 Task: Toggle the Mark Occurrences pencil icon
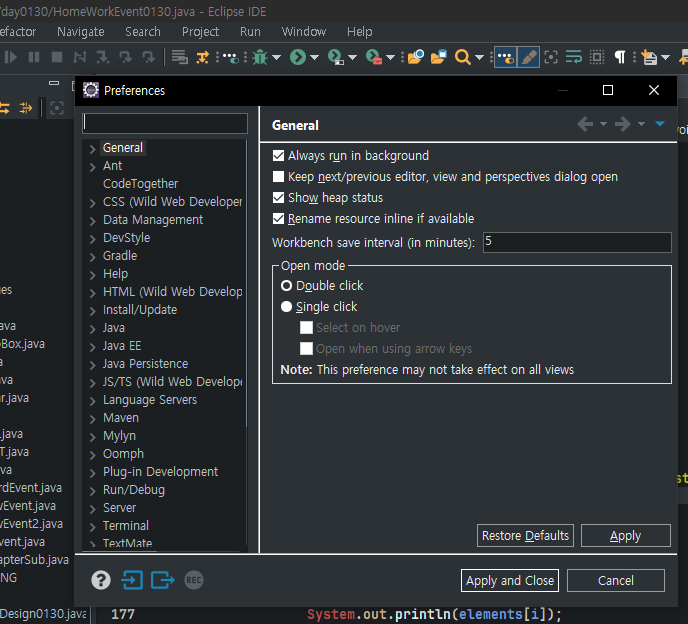pyautogui.click(x=528, y=57)
